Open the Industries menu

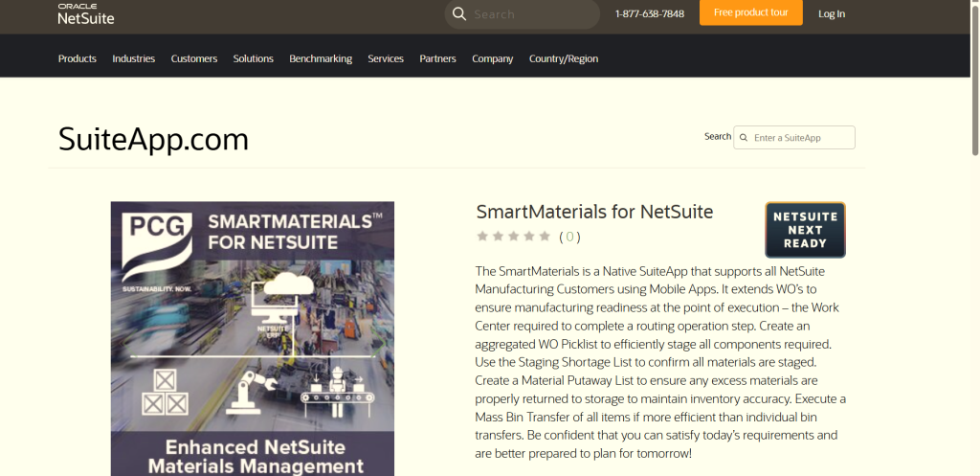click(134, 58)
